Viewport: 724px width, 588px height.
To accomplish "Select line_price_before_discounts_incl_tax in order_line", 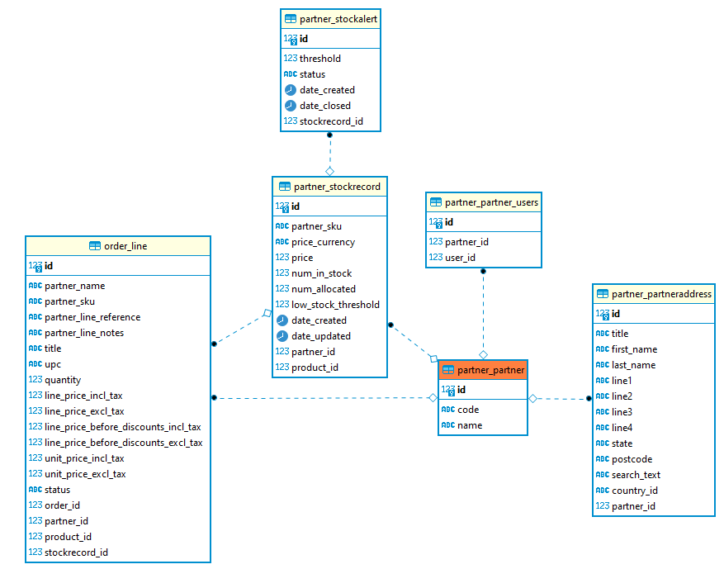I will coord(122,427).
